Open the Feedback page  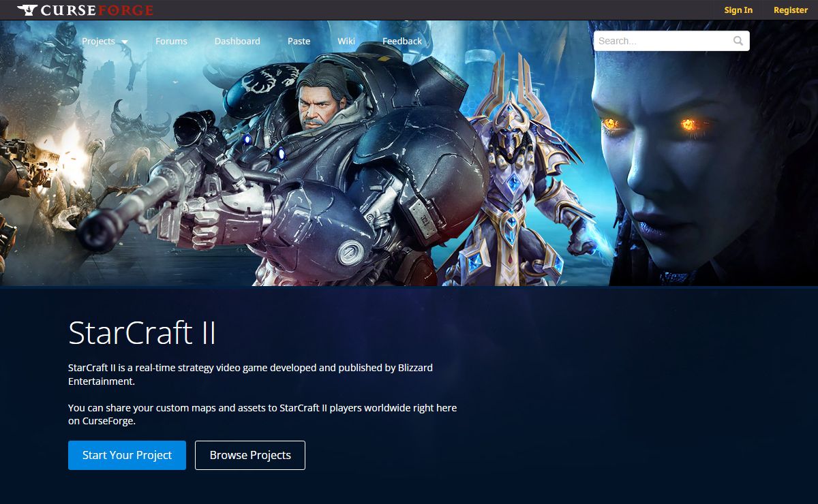[402, 41]
